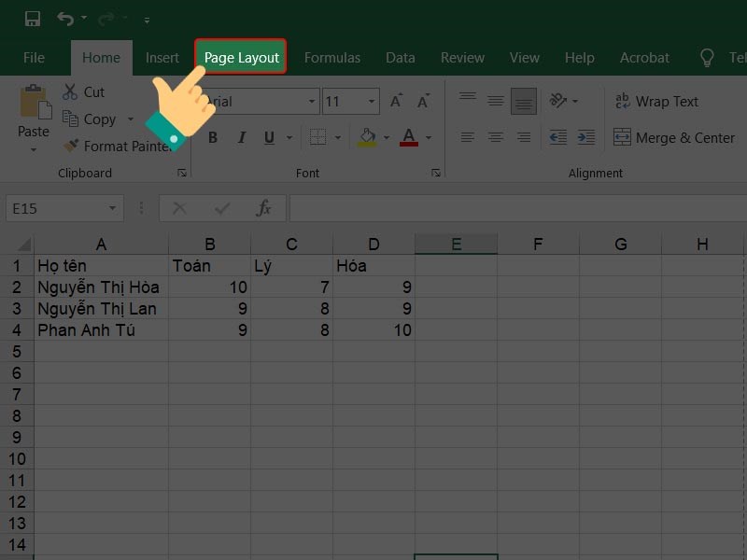Open the Undo history dropdown arrow
Viewport: 747px width, 560px height.
[x=84, y=18]
